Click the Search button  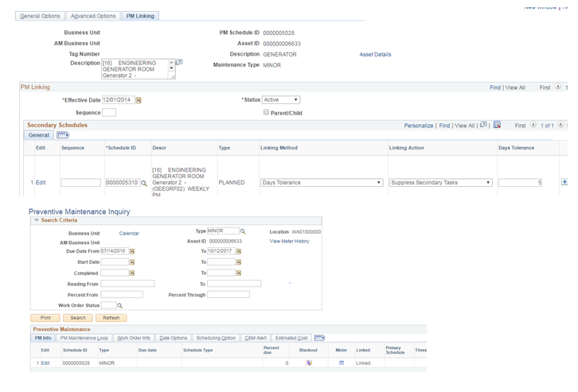(x=78, y=317)
